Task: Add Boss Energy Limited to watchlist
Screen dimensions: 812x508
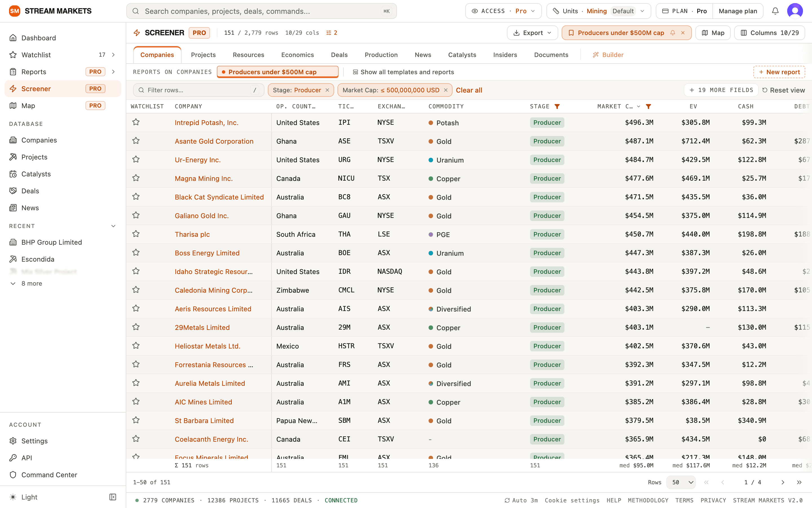Action: pos(136,253)
